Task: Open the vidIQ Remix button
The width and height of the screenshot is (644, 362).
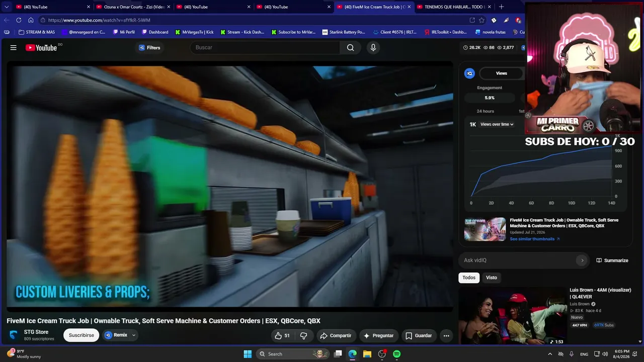Action: pyautogui.click(x=116, y=335)
